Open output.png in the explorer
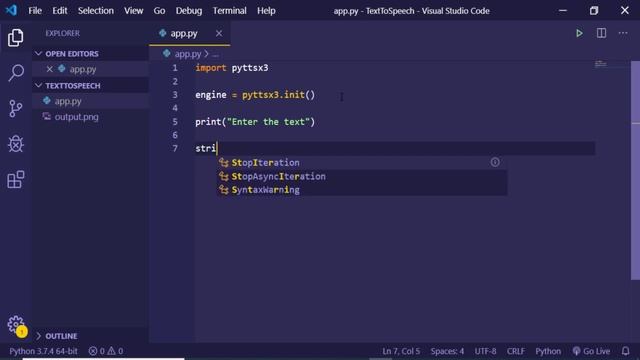 coord(90,117)
